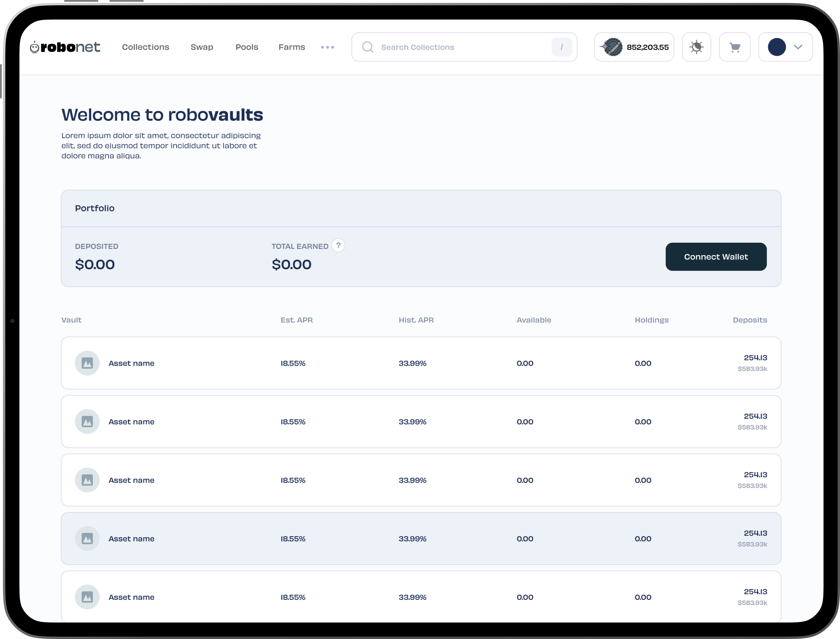Go to the Swap page

(201, 47)
